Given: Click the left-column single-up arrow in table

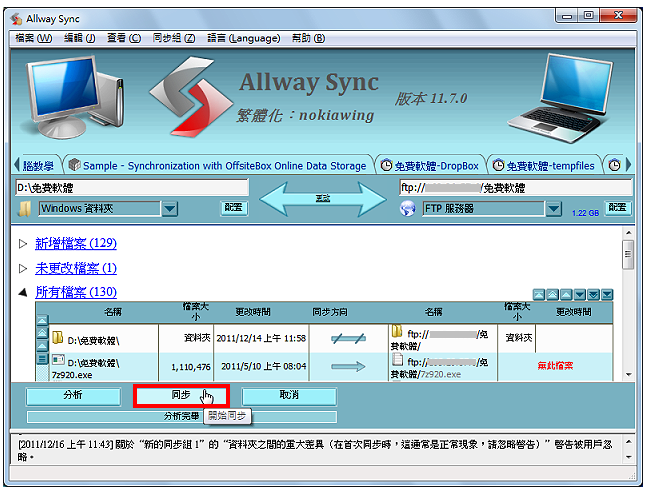Looking at the screenshot, I should (42, 346).
